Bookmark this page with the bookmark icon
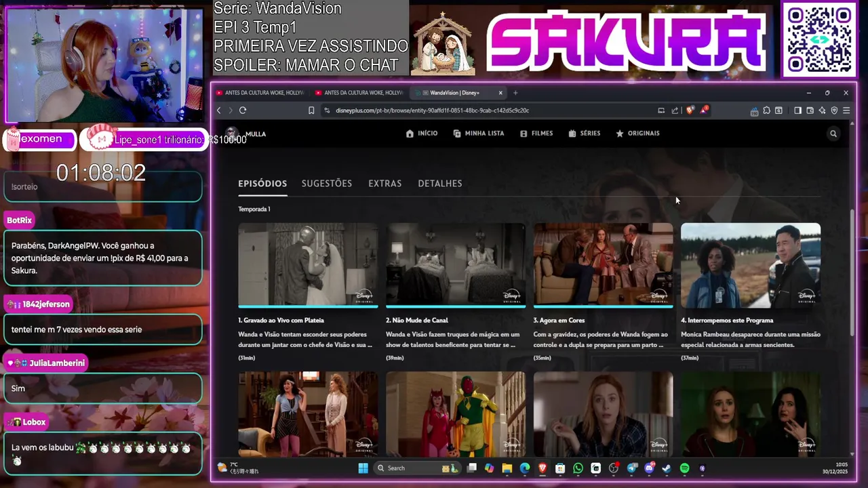 coord(311,110)
